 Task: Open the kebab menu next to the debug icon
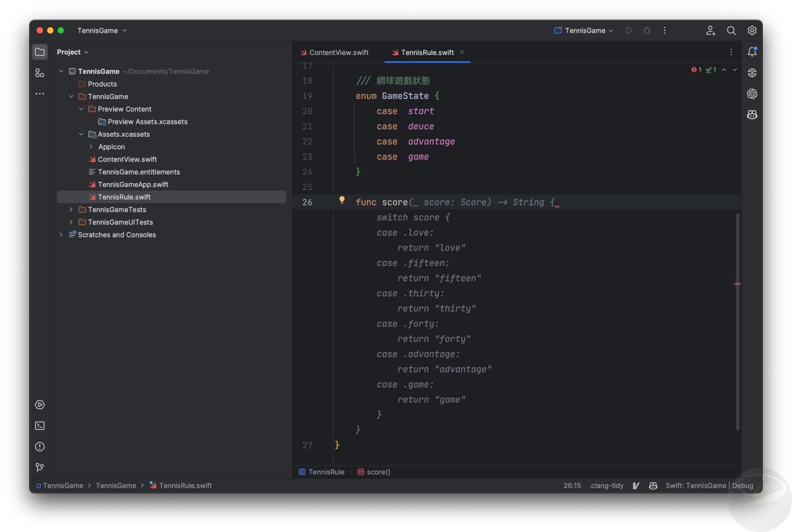coord(665,30)
